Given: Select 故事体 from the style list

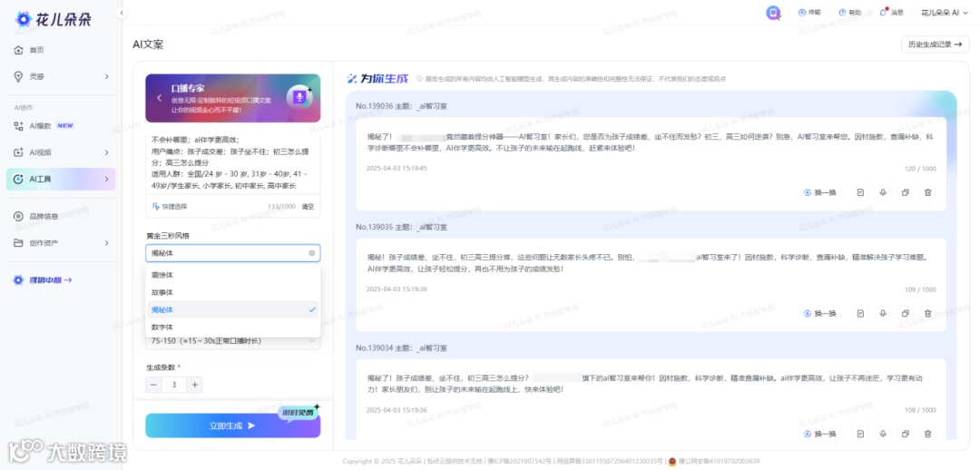Looking at the screenshot, I should coord(232,292).
